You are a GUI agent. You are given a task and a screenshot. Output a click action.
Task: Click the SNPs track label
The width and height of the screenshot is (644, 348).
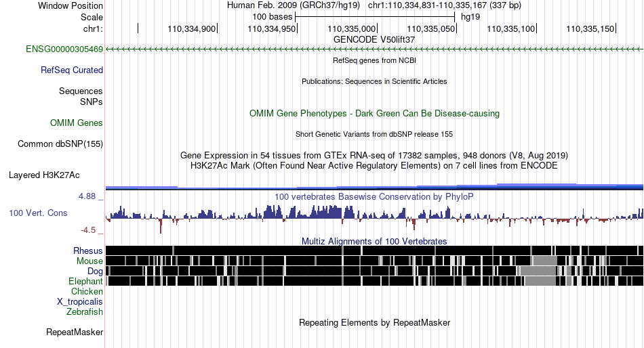point(92,102)
